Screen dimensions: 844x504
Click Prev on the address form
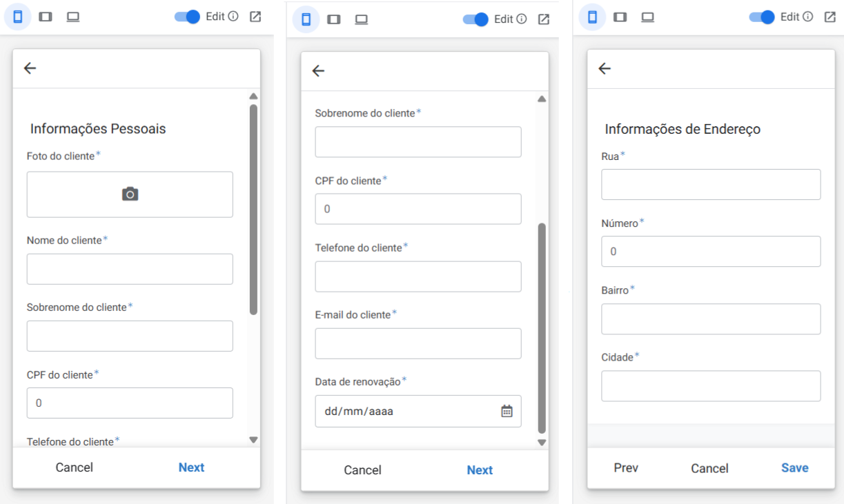(626, 468)
